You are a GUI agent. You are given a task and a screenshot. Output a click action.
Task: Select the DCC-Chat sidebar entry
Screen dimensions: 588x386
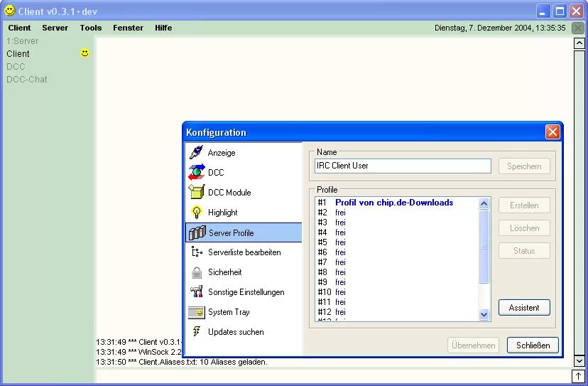(x=27, y=79)
